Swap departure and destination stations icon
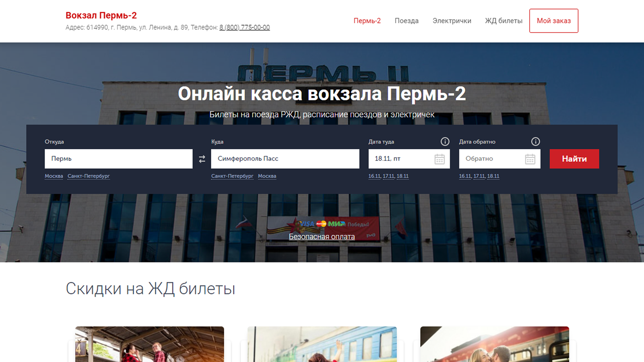This screenshot has height=362, width=644. tap(202, 159)
